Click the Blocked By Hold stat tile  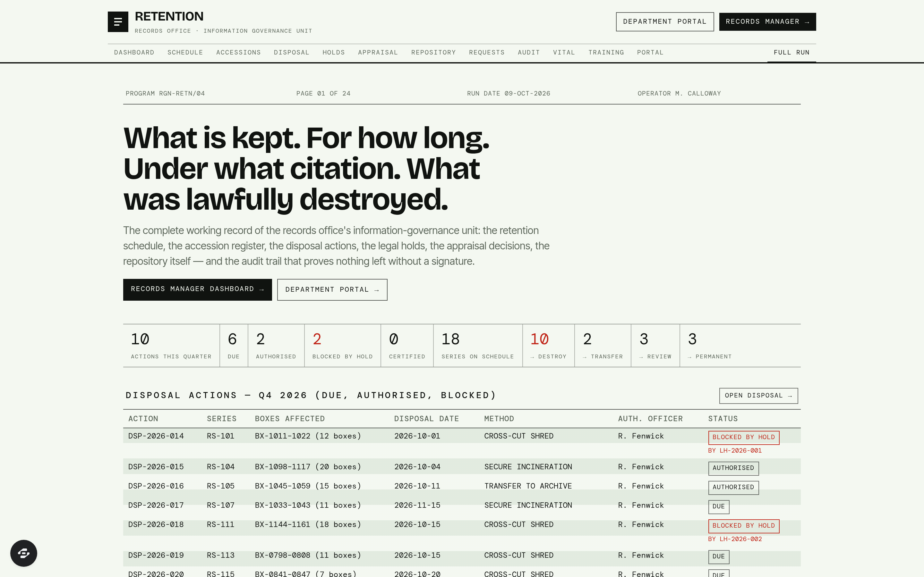[343, 346]
